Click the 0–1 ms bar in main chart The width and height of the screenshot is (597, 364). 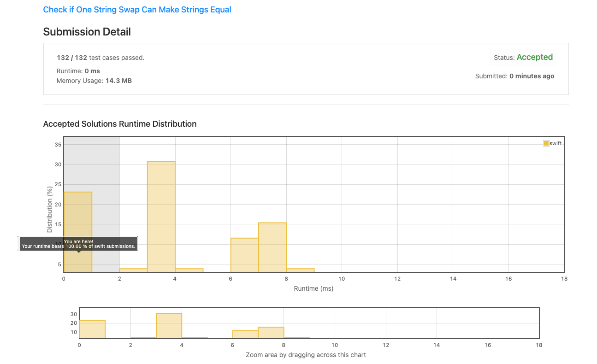pos(78,232)
